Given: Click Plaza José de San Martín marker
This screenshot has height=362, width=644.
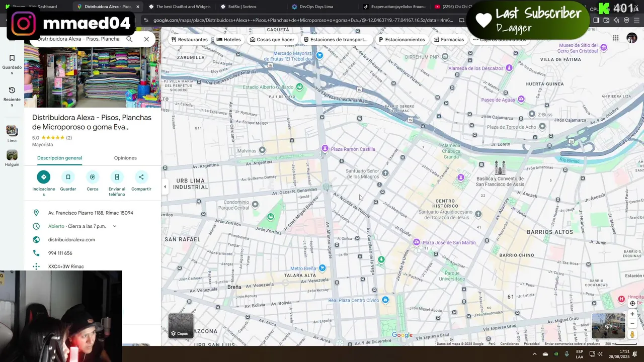Looking at the screenshot, I should (x=417, y=242).
